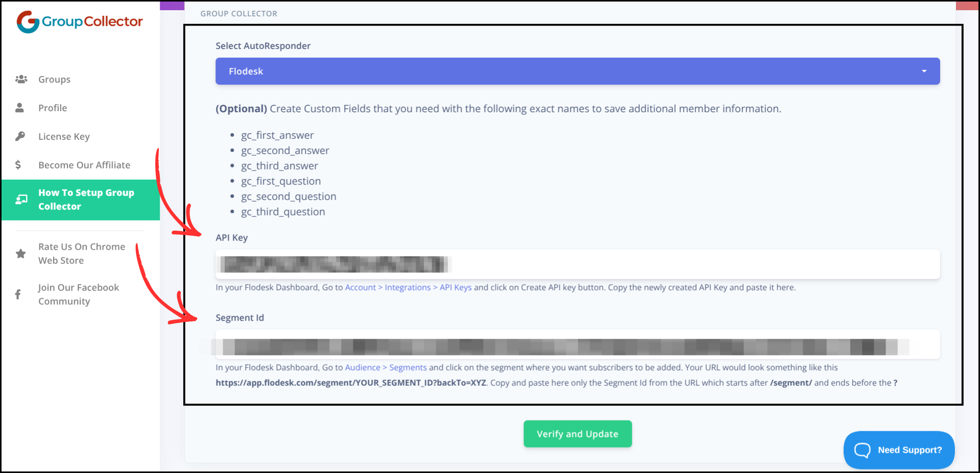Viewport: 980px width, 473px height.
Task: Open Profile via the person icon
Action: (19, 108)
